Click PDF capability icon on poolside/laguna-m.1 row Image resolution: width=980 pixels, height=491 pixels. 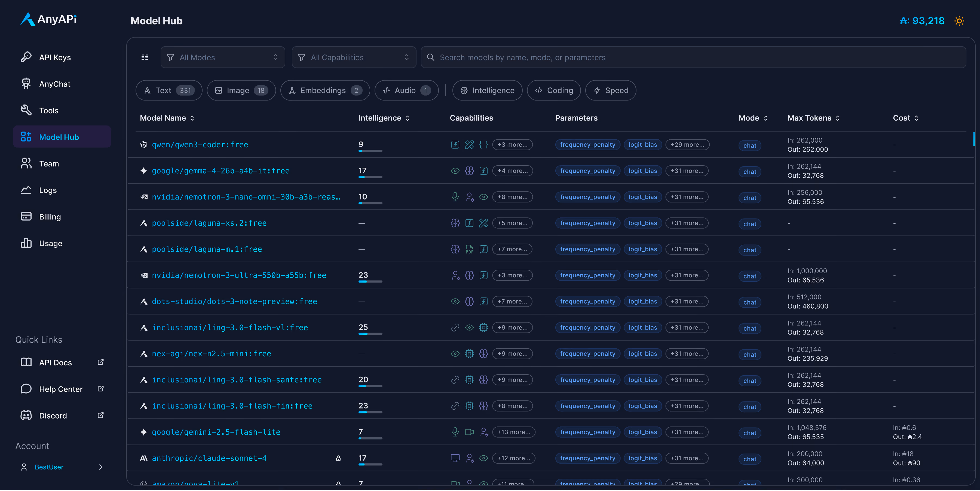pyautogui.click(x=469, y=249)
